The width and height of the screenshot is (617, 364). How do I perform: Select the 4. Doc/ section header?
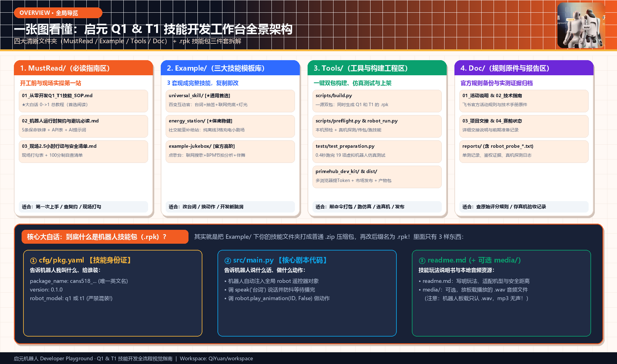[x=524, y=68]
